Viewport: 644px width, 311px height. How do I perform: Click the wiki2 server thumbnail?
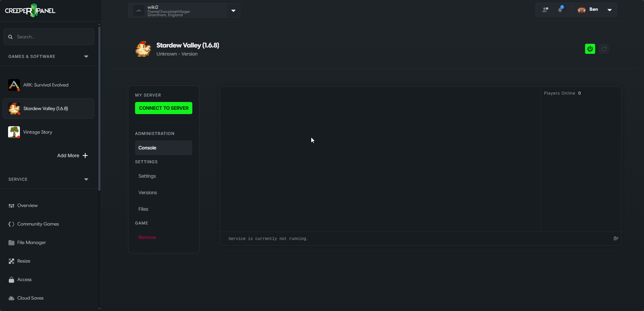click(x=139, y=10)
